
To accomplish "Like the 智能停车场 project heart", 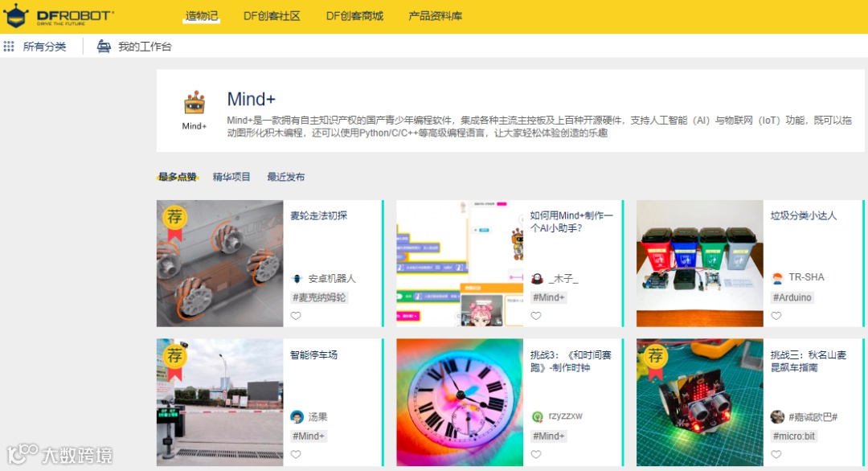I will (296, 454).
